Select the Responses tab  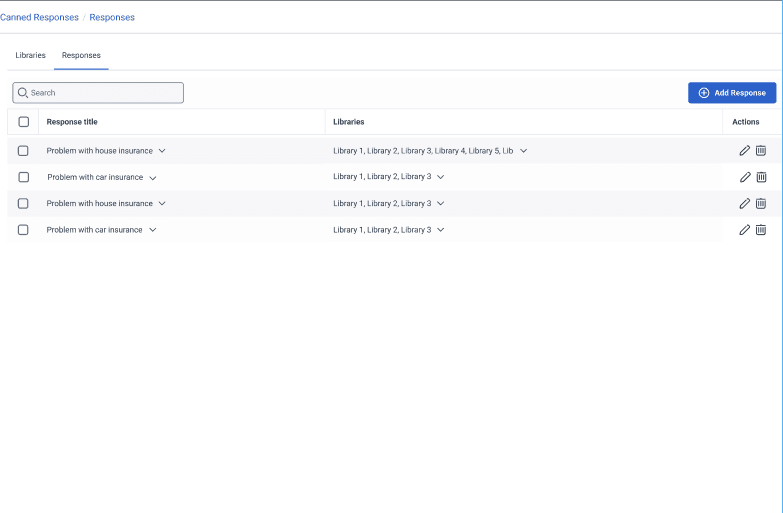(x=81, y=55)
